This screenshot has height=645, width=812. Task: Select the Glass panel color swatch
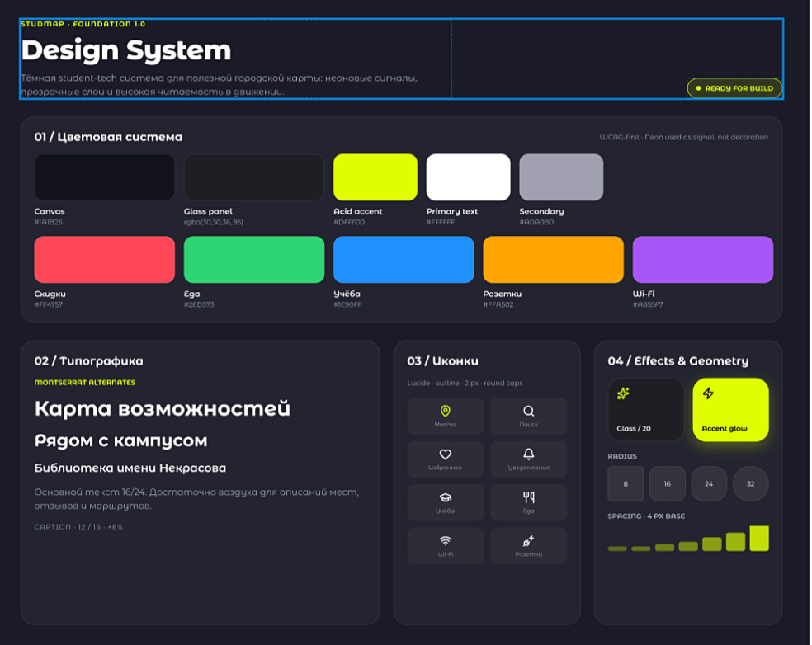(254, 177)
